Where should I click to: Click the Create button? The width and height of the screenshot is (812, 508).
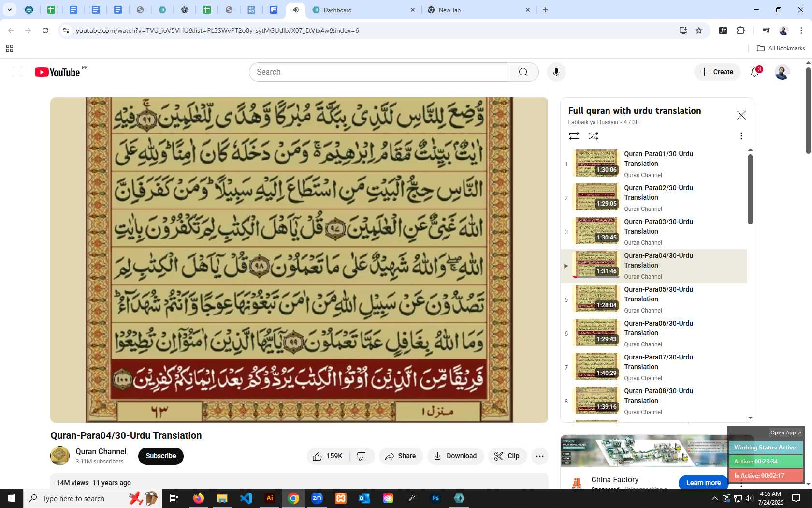(x=717, y=72)
